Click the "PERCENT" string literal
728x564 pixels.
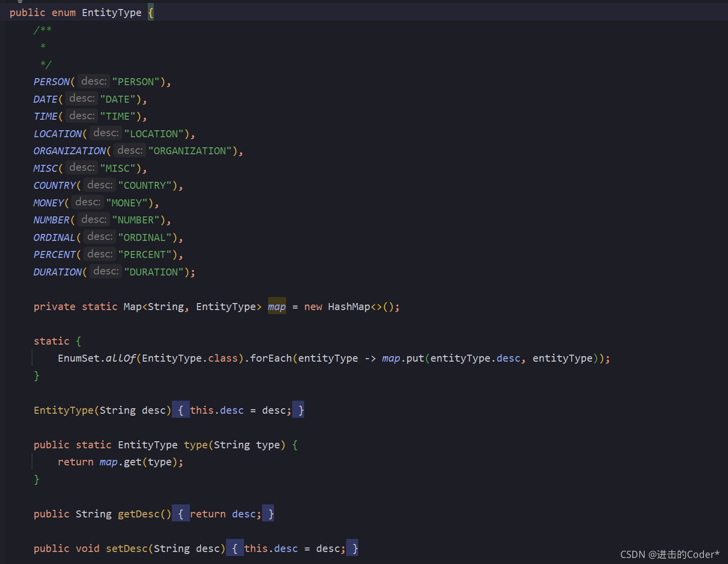(145, 254)
